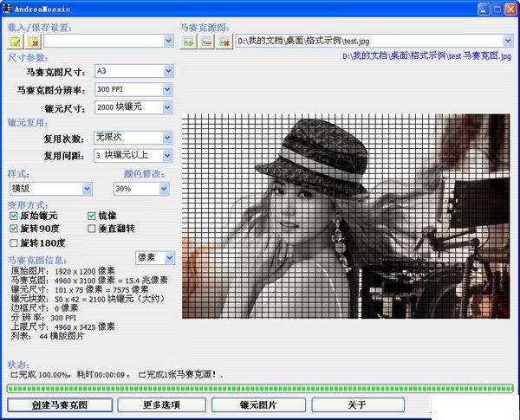Enable the 旋转180度 checkbox
This screenshot has height=420, width=520.
tap(14, 242)
